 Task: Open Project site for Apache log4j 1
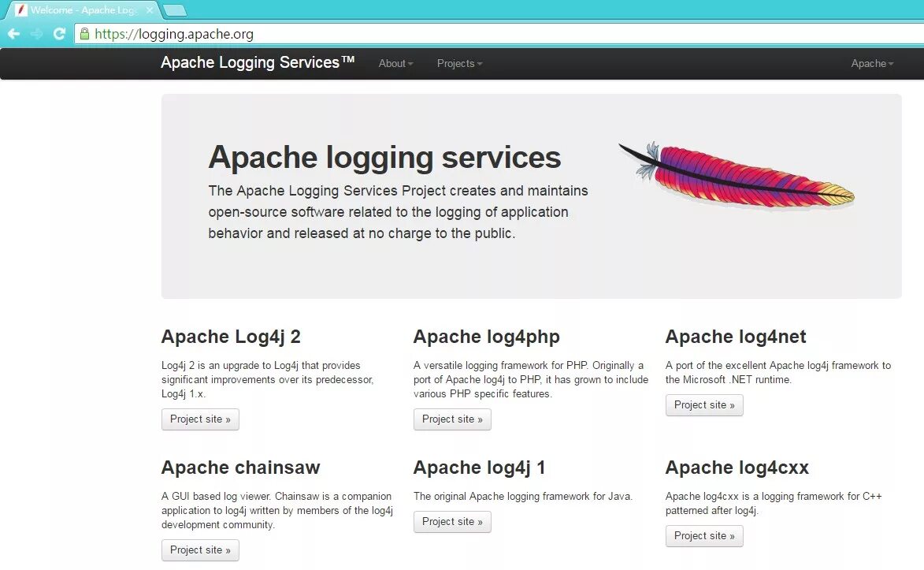coord(453,522)
